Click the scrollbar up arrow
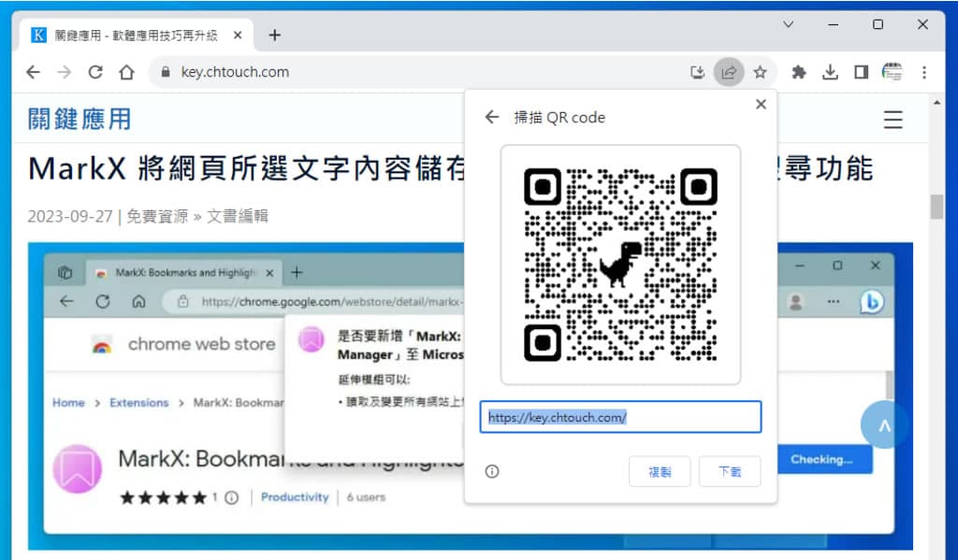958x560 pixels. 936,103
